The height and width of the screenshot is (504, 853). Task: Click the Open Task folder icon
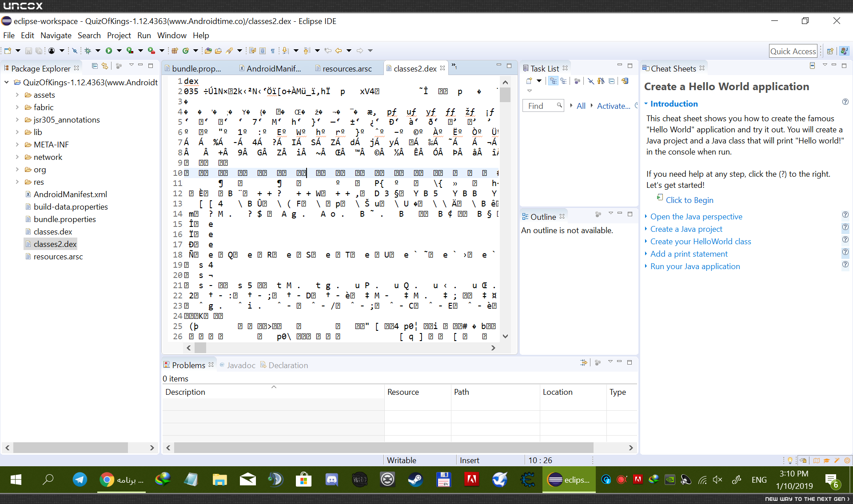[218, 51]
